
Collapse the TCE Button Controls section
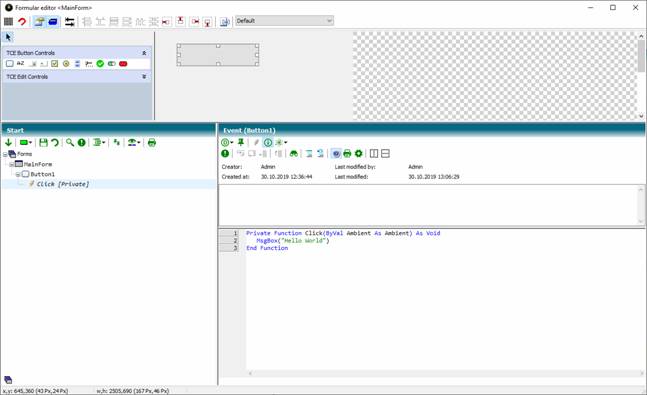[144, 53]
